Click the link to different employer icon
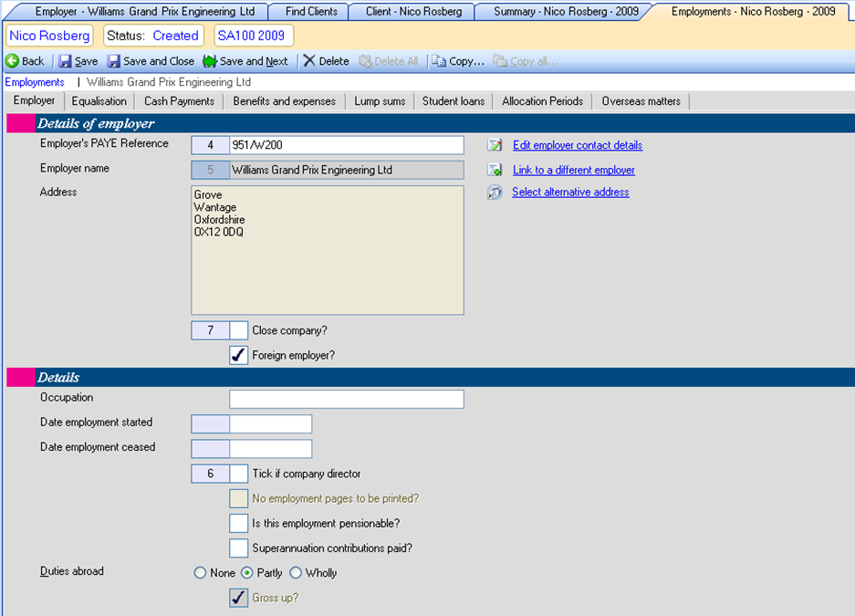This screenshot has width=855, height=616. pyautogui.click(x=495, y=170)
